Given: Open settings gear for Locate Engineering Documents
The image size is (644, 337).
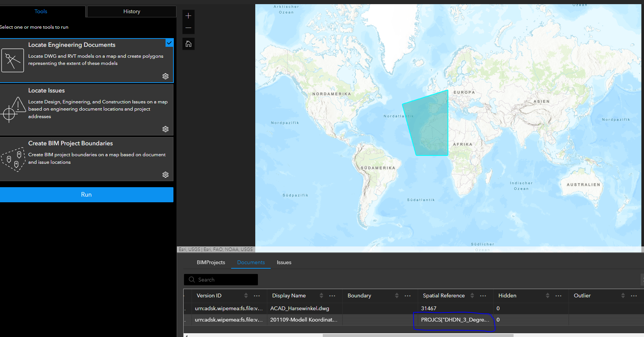Looking at the screenshot, I should coord(166,76).
